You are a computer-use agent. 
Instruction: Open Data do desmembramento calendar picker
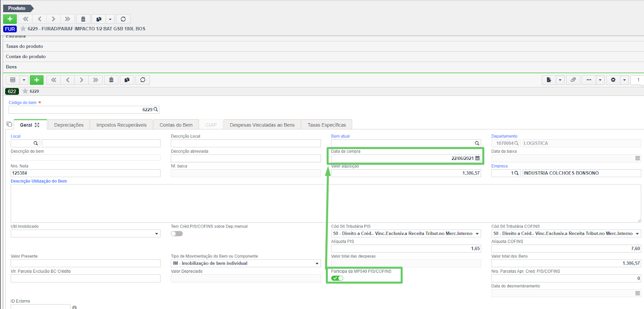pyautogui.click(x=638, y=293)
